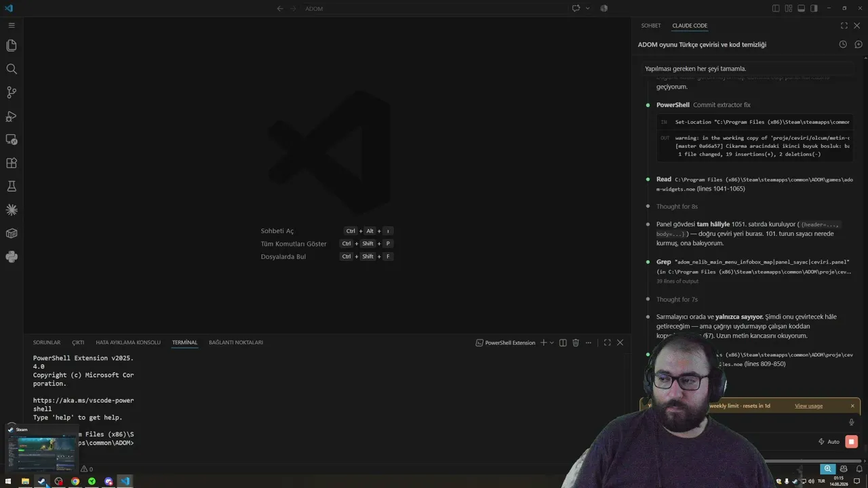
Task: Open the Copilot status bar icon
Action: coord(844,469)
